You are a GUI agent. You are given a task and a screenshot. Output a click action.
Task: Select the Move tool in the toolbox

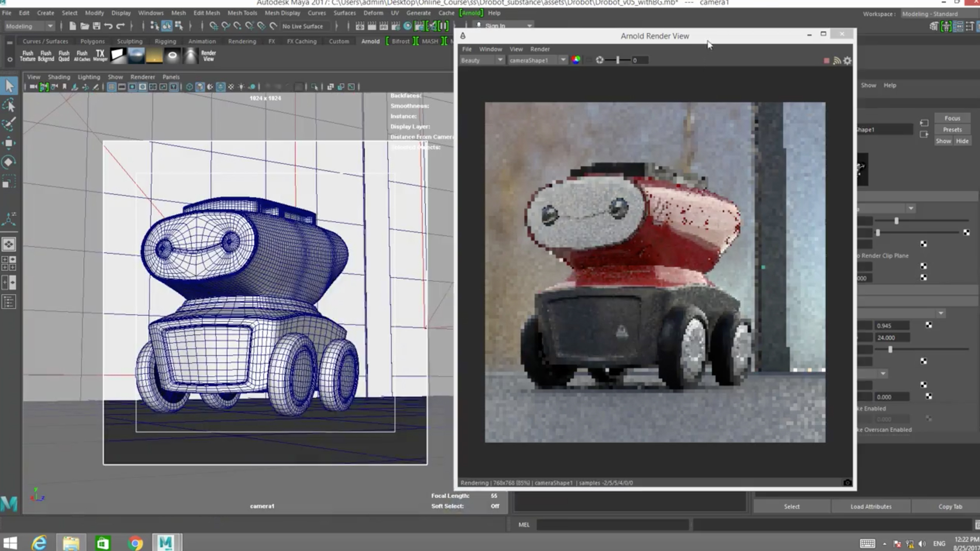[x=9, y=143]
